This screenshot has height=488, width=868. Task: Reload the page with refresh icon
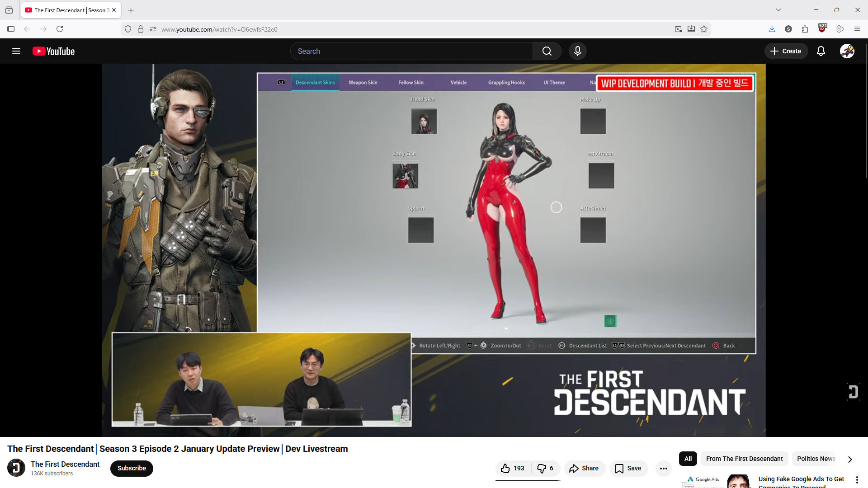point(60,29)
